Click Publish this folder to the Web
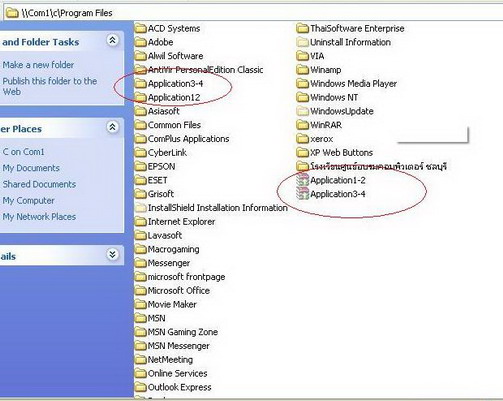503x401 pixels. point(50,86)
